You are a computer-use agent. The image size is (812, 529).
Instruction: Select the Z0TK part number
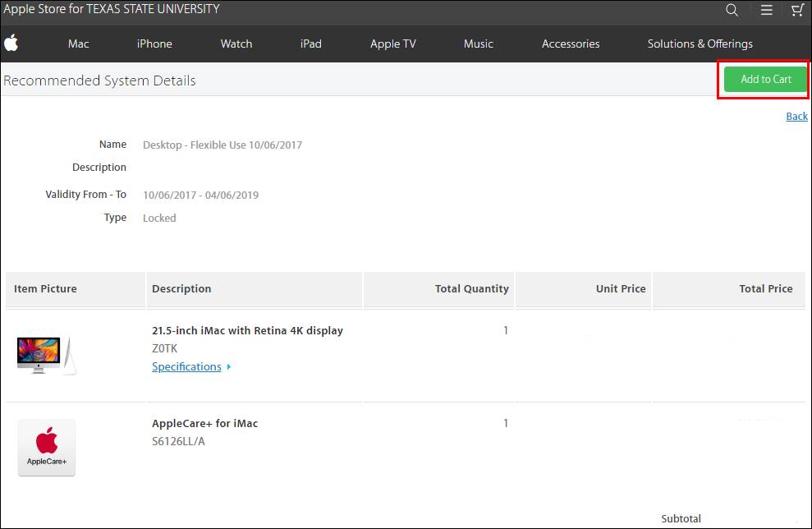click(x=165, y=348)
